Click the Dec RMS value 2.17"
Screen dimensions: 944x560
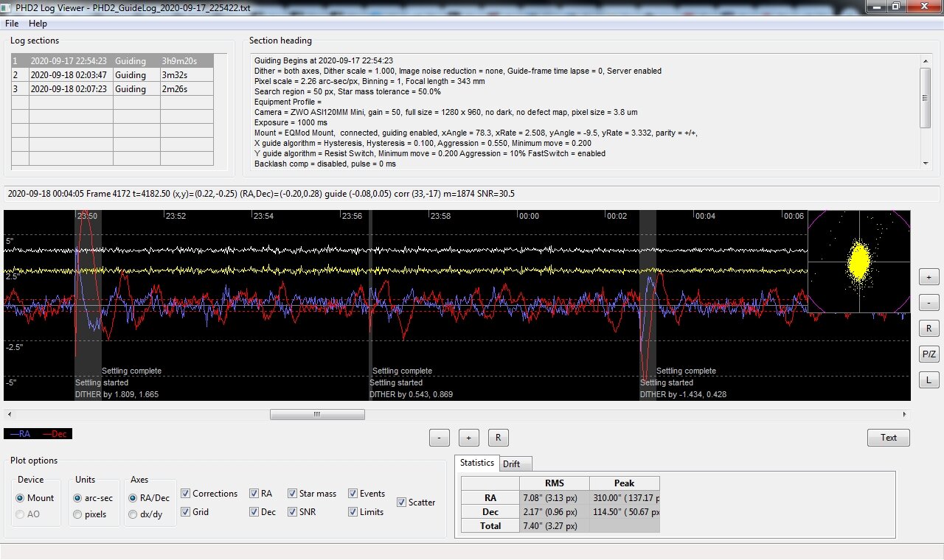click(x=554, y=511)
